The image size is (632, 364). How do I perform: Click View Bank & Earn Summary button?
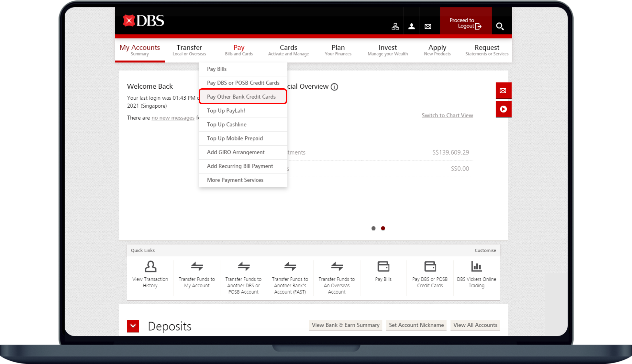pos(346,325)
